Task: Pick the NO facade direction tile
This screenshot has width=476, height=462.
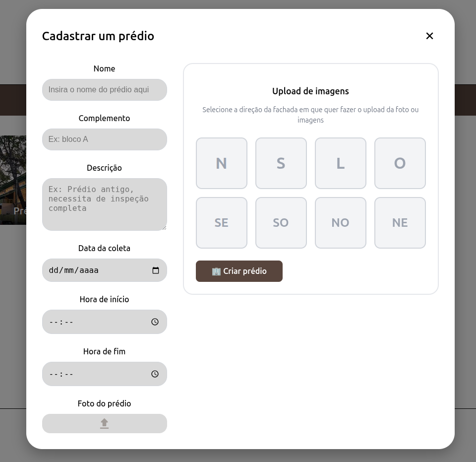Action: pyautogui.click(x=341, y=223)
